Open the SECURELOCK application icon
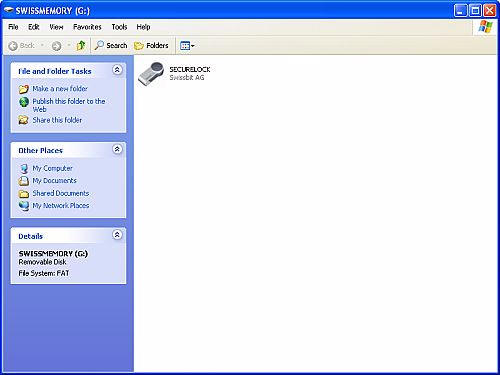The width and height of the screenshot is (500, 375). [151, 74]
